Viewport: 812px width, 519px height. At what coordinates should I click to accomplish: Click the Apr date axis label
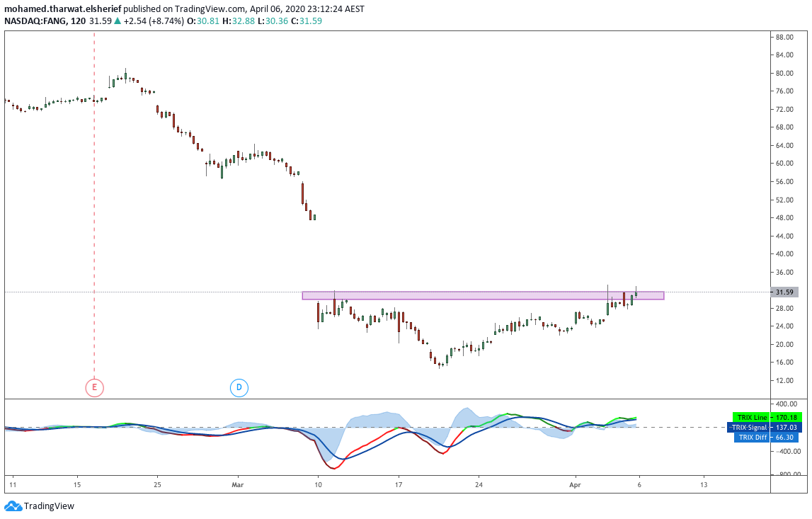pyautogui.click(x=575, y=485)
